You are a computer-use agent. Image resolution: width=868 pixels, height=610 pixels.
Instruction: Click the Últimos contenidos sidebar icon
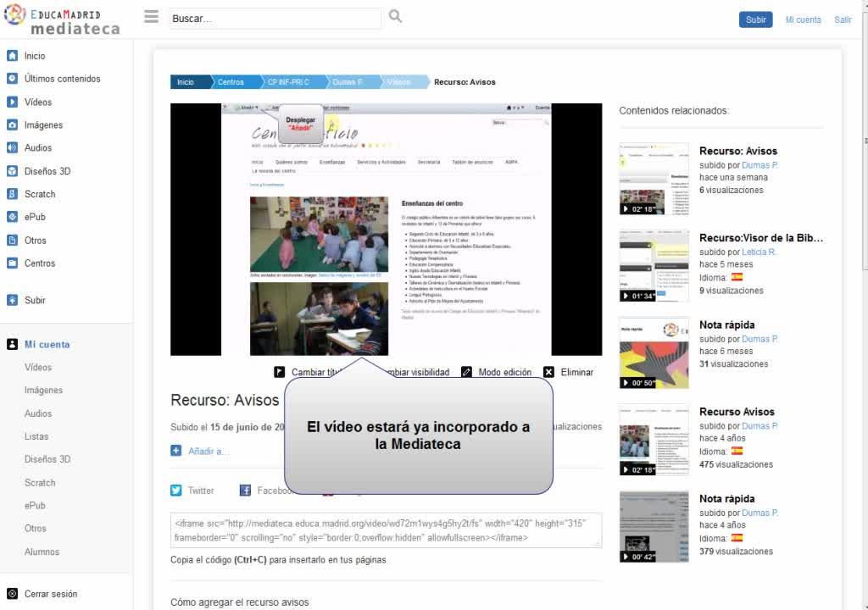(x=12, y=79)
